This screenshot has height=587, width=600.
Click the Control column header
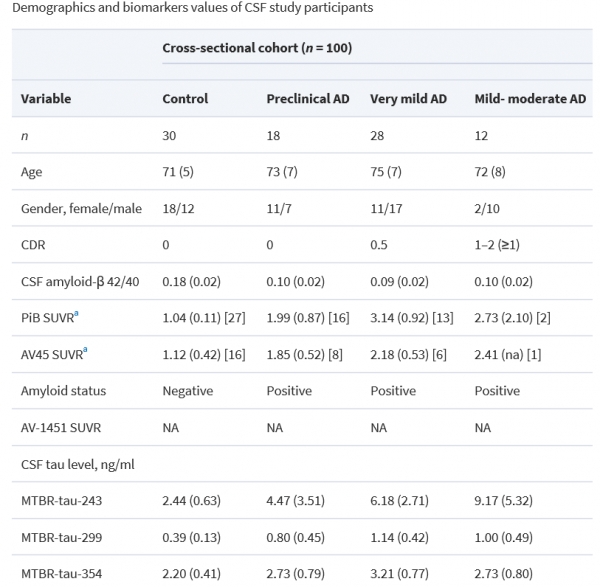pos(185,99)
